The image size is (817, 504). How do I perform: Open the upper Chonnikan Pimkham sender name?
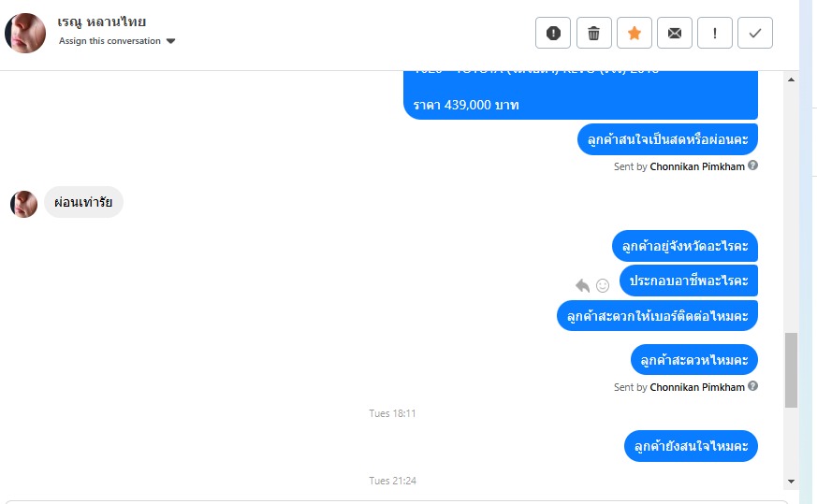(697, 166)
